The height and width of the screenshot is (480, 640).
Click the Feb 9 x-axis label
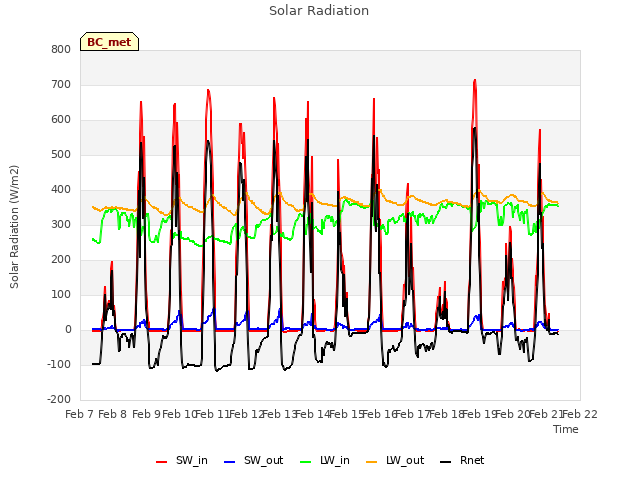click(146, 414)
